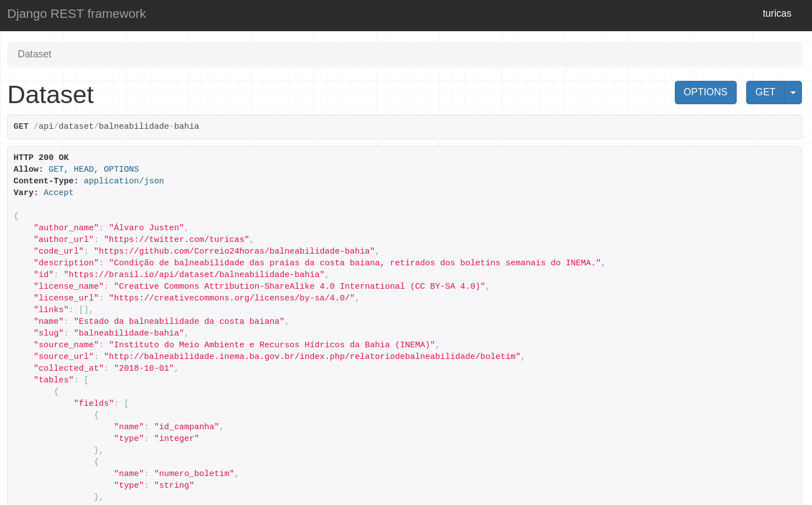
Task: Click the Vary Accept header value
Action: [59, 193]
